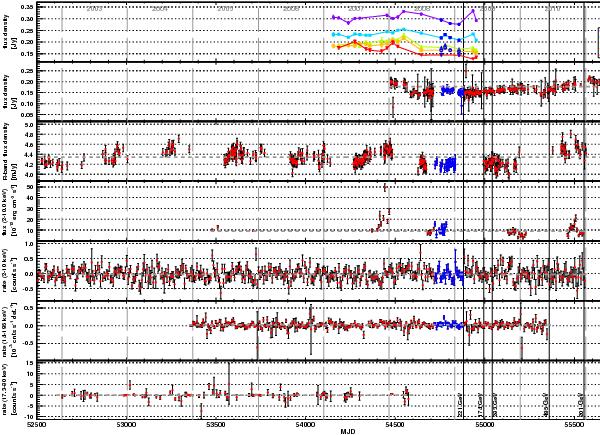Screen dimensions: 600x435
Task: Select the 54000 x-axis tick label
Action: coord(306,424)
